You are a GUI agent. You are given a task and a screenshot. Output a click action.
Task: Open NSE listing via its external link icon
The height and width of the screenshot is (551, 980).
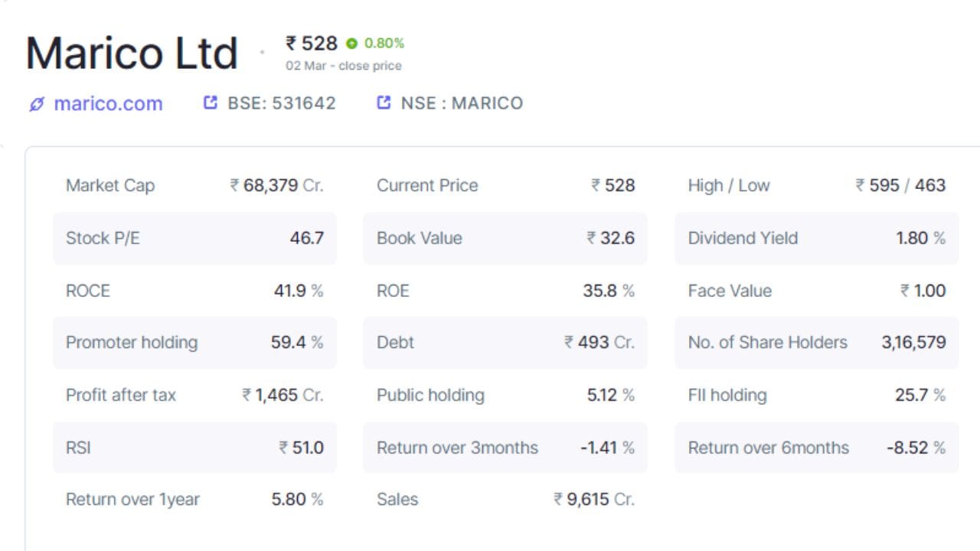pos(383,102)
